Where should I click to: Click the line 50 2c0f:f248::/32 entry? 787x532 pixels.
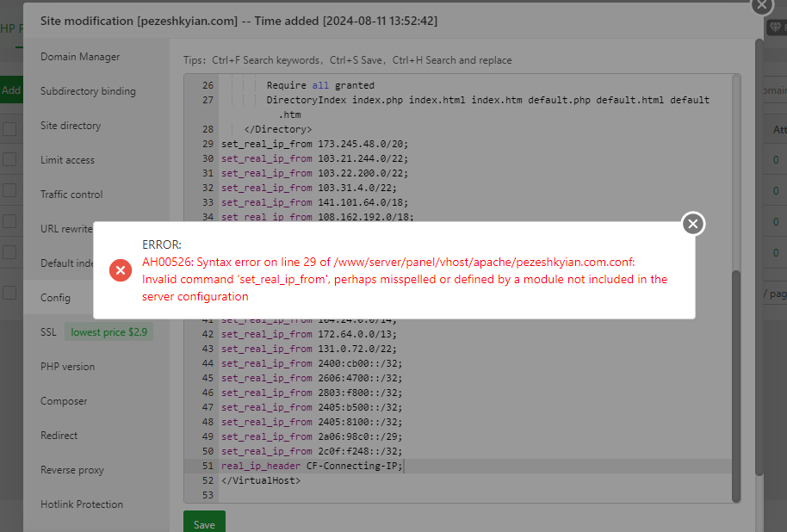pos(312,451)
